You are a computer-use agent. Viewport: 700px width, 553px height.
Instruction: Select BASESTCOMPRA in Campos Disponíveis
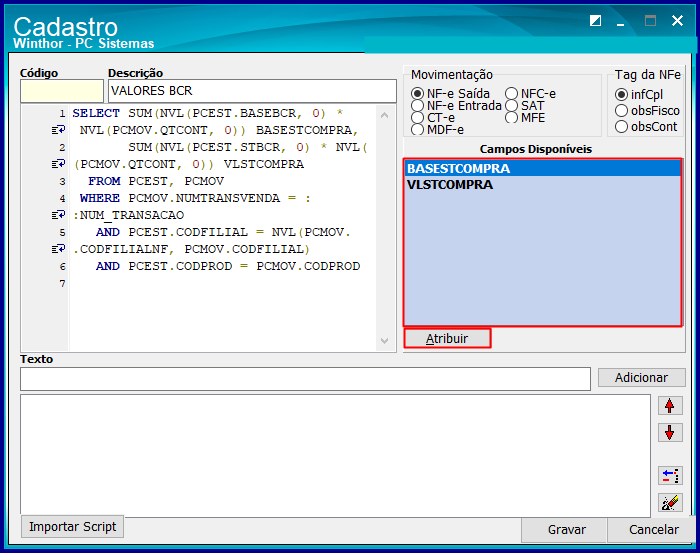pyautogui.click(x=543, y=168)
